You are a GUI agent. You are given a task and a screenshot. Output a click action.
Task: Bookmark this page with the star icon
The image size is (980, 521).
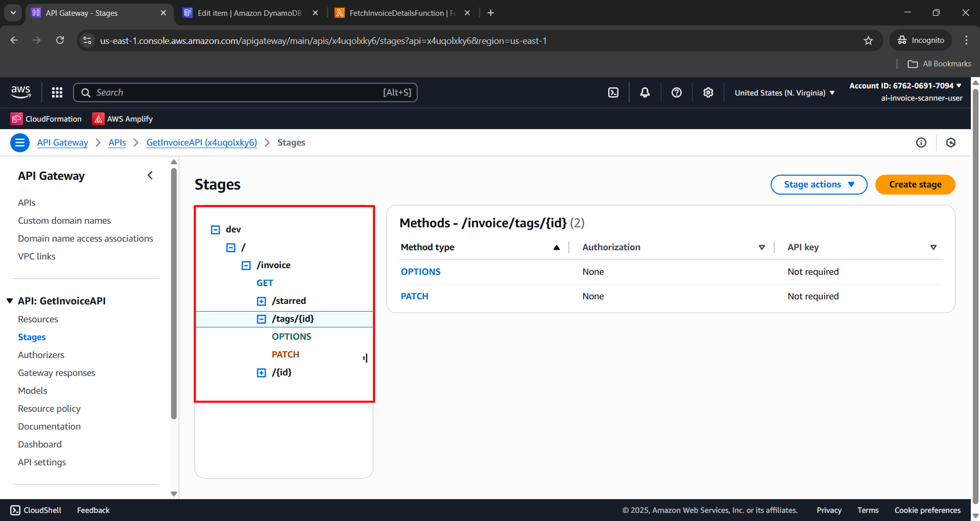[x=868, y=40]
